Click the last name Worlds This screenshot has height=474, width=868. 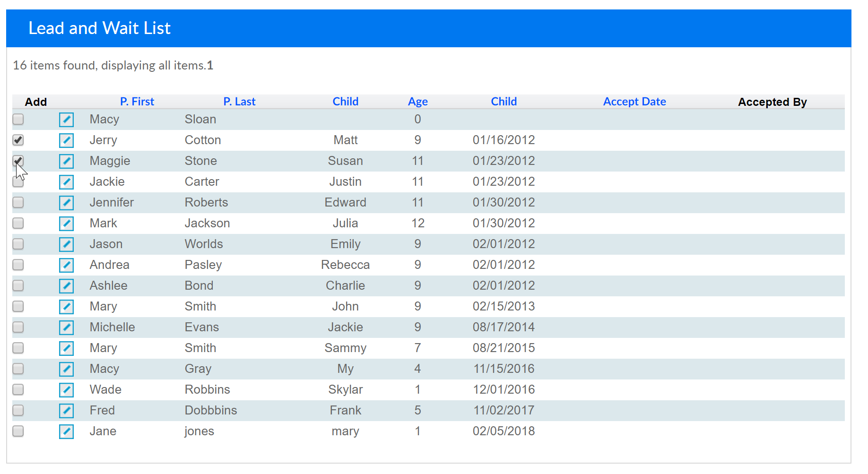[204, 244]
